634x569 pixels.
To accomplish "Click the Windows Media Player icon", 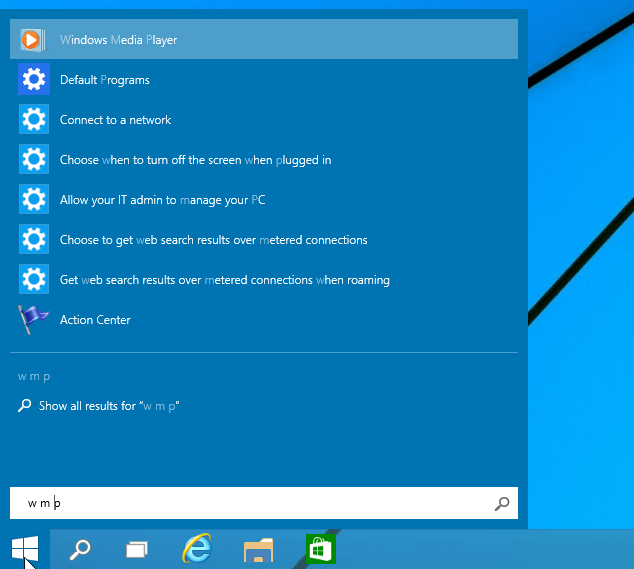I will pyautogui.click(x=33, y=40).
